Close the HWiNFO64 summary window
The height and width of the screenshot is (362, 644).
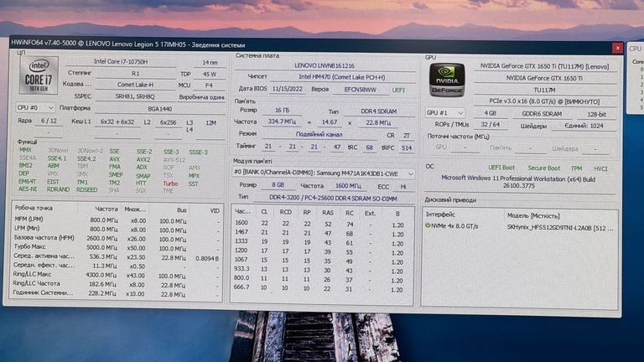click(617, 48)
